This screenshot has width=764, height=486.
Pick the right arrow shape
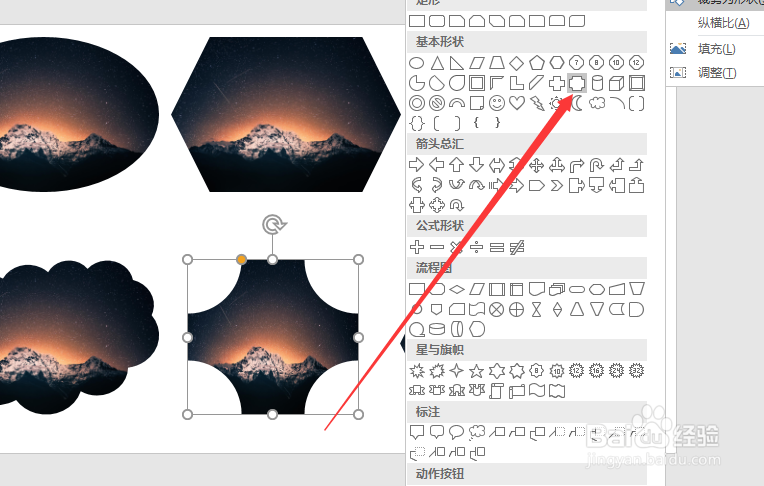click(x=417, y=165)
